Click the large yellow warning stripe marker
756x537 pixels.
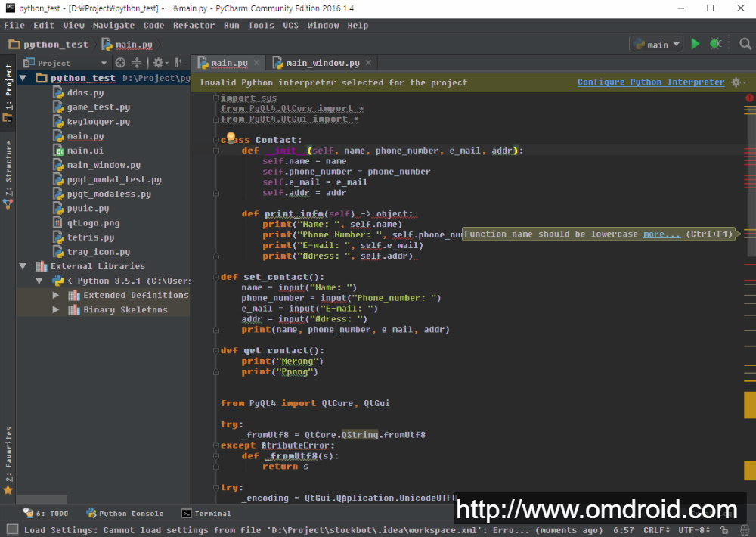point(750,405)
